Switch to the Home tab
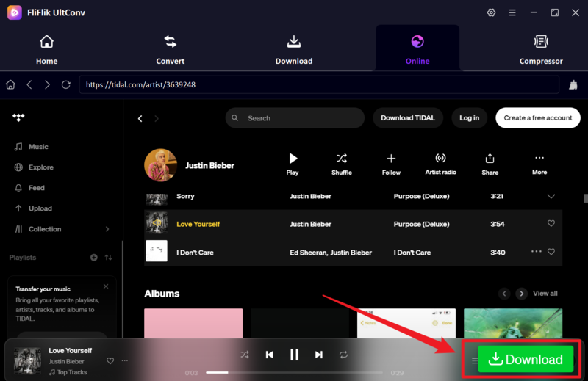588x381 pixels. [47, 49]
